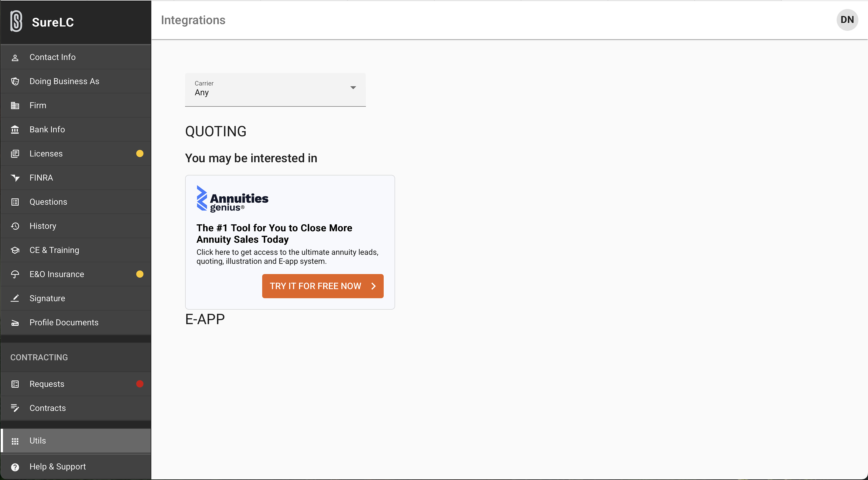Image resolution: width=868 pixels, height=480 pixels.
Task: Click the History clock icon
Action: 15,226
